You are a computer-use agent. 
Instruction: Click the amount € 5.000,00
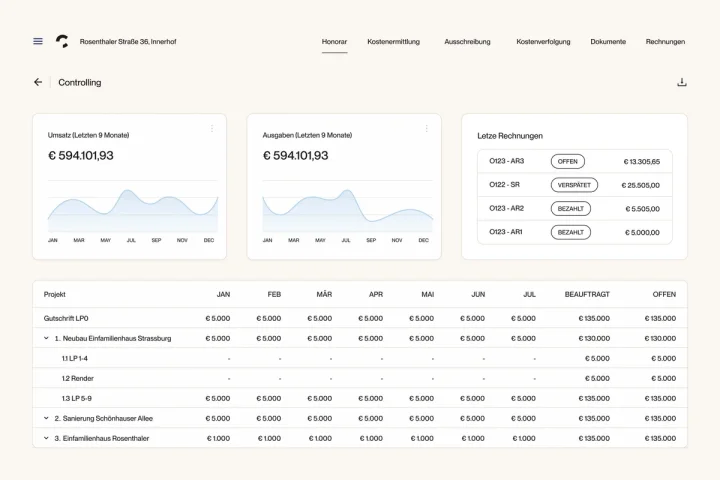pyautogui.click(x=642, y=232)
